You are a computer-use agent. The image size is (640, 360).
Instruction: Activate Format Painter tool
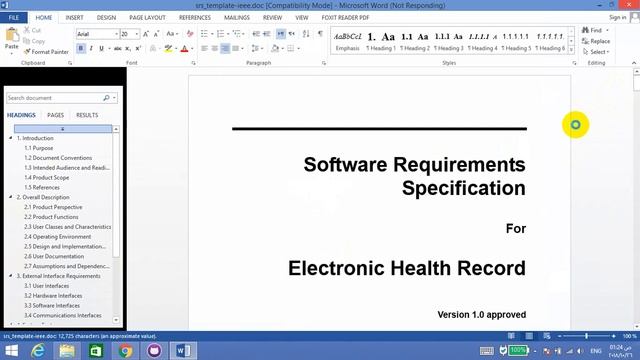tap(46, 52)
